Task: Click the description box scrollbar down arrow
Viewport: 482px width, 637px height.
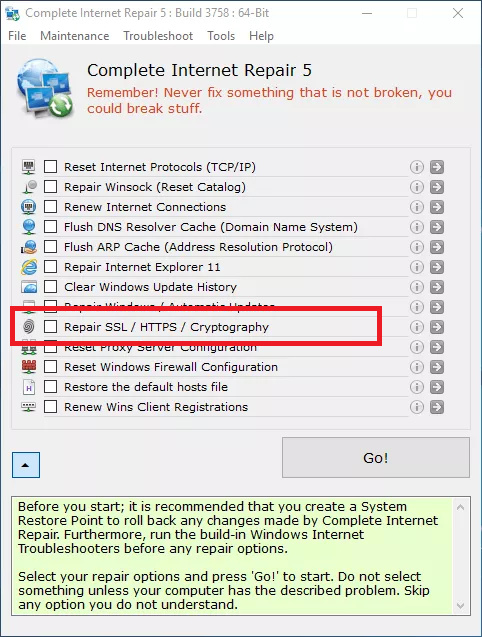Action: pos(460,606)
